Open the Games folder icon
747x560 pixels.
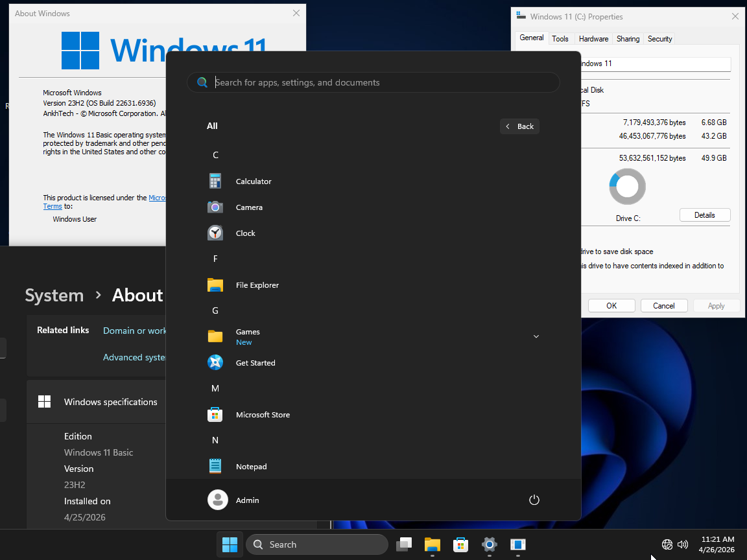(215, 336)
